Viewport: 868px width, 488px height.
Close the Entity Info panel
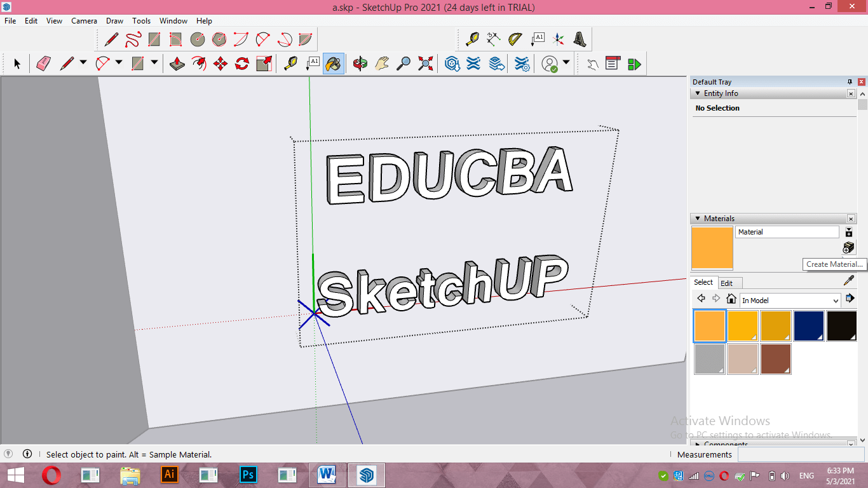pyautogui.click(x=851, y=93)
